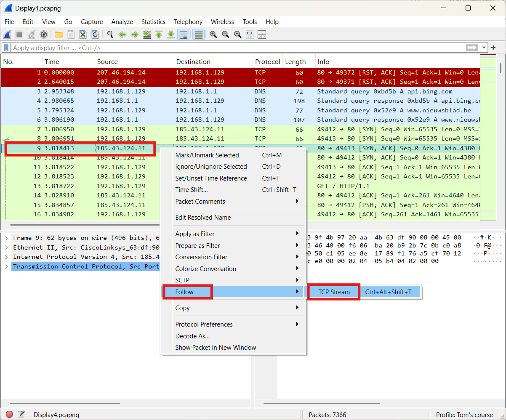Click the expert information red circle icon
The image size is (506, 420).
9,415
